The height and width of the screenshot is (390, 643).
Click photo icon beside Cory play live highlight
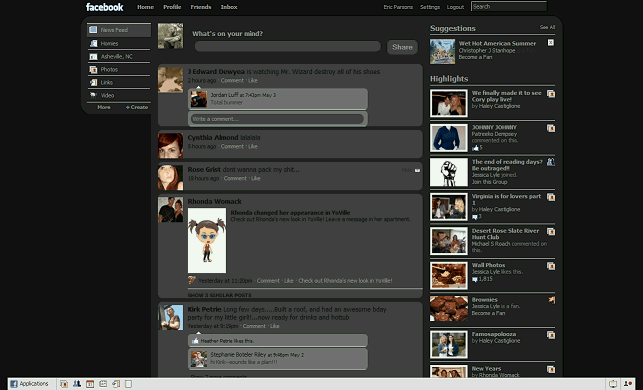tap(551, 94)
